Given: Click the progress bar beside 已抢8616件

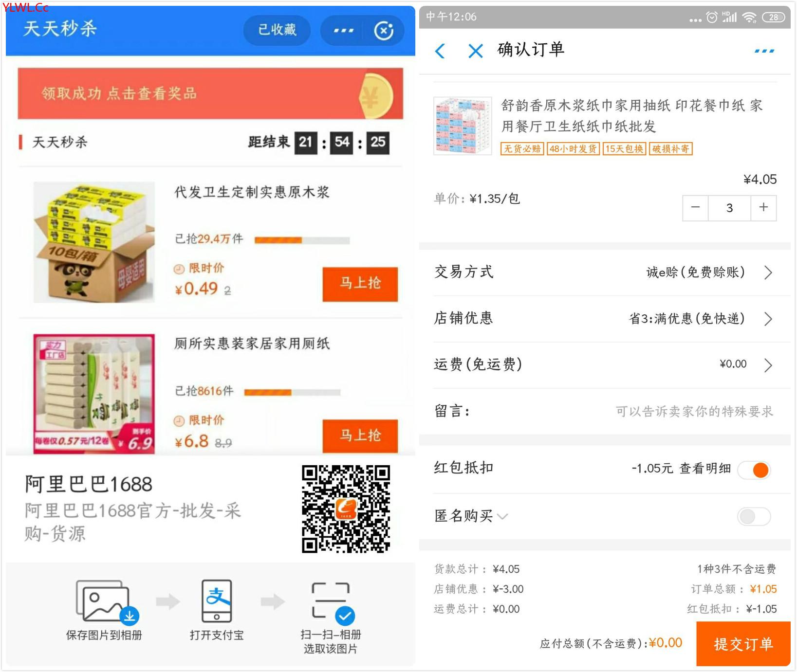Looking at the screenshot, I should pos(292,392).
